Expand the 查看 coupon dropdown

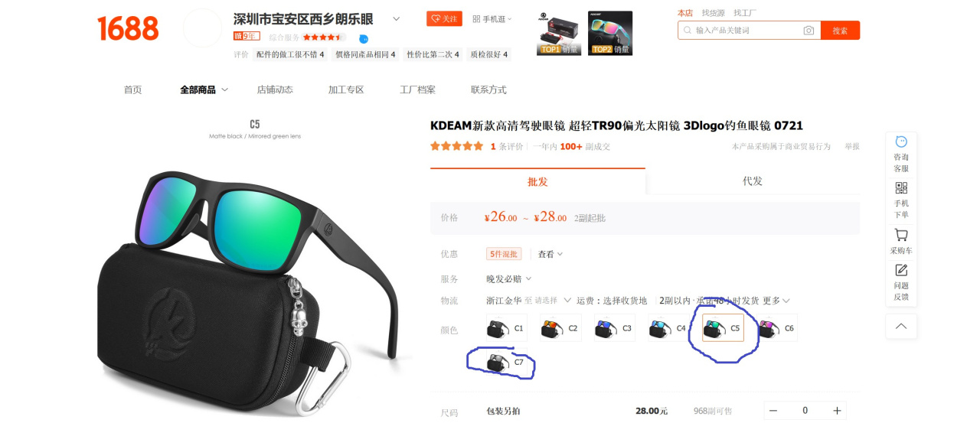tap(550, 254)
